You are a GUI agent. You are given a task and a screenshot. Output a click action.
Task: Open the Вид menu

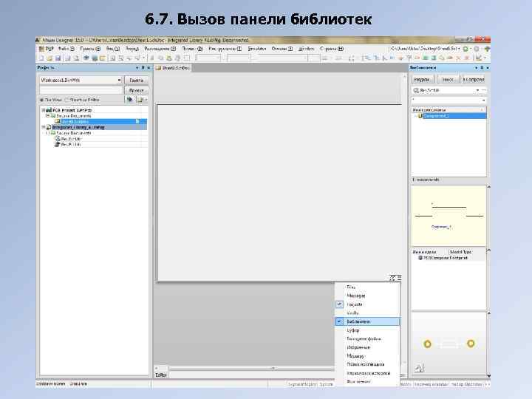pyautogui.click(x=113, y=49)
